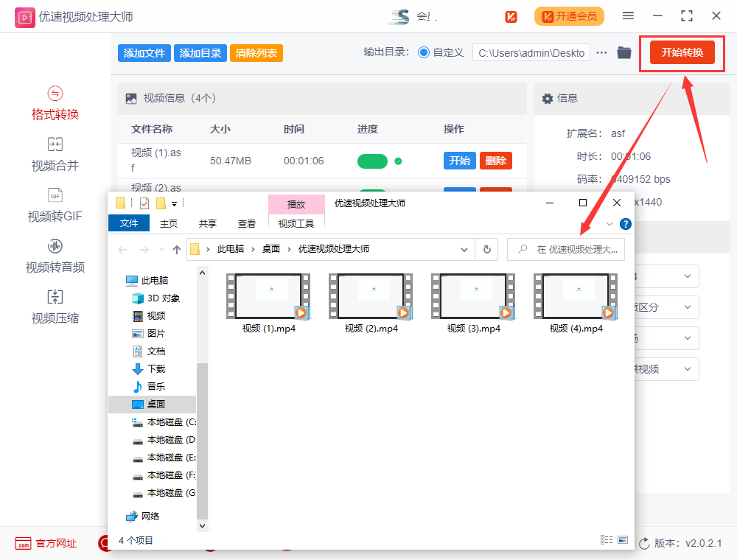This screenshot has height=560, width=737.
Task: Click the three-dot browse output path button
Action: coord(602,52)
